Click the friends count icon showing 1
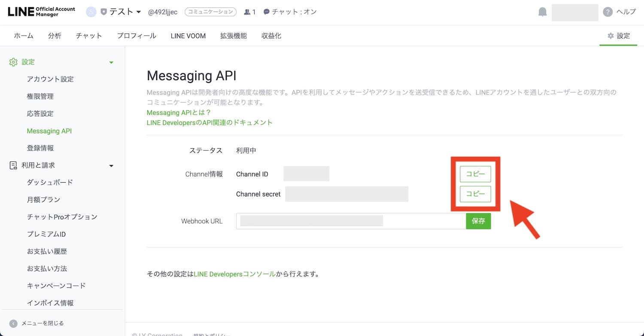Viewport: 644px width, 336px height. coord(247,12)
